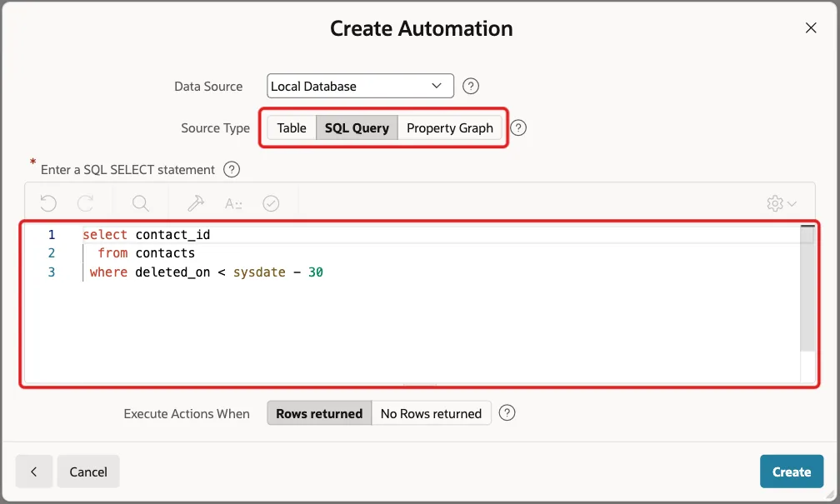The height and width of the screenshot is (504, 840).
Task: Click into the SQL code editor area
Action: (x=419, y=304)
